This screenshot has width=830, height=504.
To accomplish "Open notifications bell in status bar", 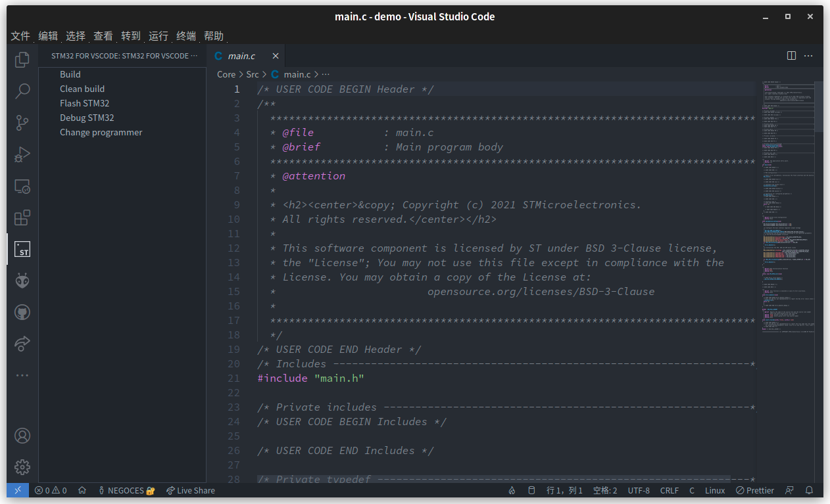I will click(x=810, y=490).
